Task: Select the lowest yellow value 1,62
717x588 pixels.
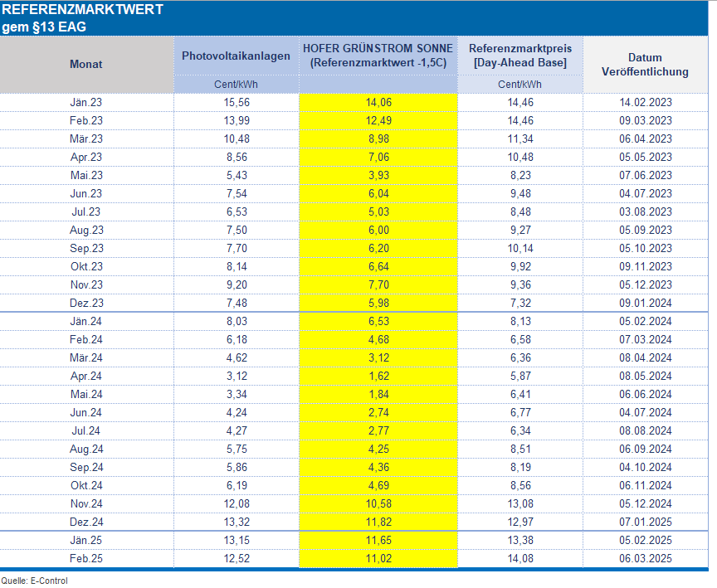Action: [378, 377]
